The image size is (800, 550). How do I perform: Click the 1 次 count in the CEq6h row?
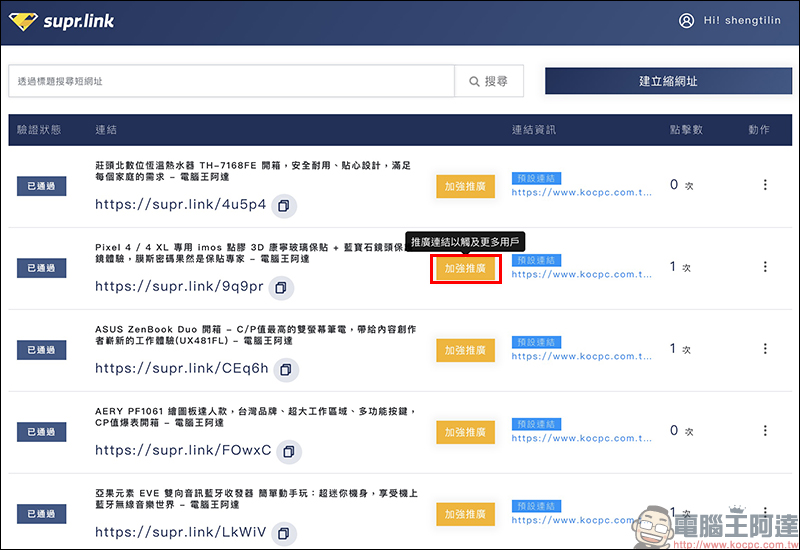pyautogui.click(x=680, y=349)
